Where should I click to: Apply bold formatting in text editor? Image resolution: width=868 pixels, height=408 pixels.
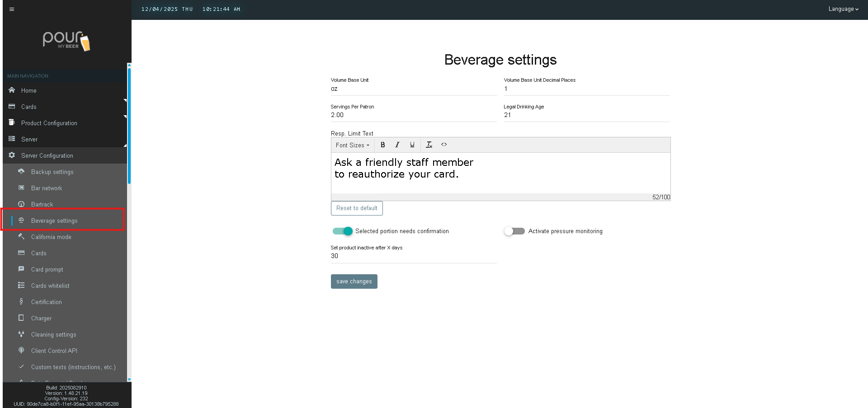point(382,145)
